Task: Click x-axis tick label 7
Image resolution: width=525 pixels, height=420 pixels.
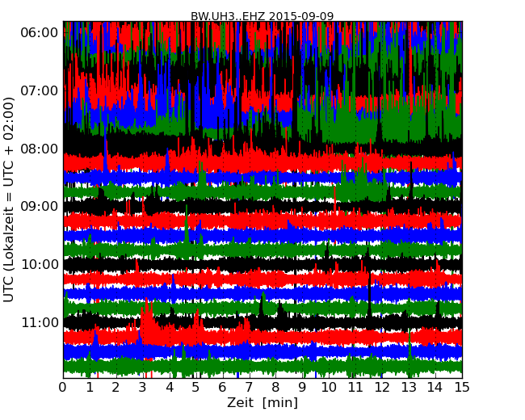Action: (249, 388)
